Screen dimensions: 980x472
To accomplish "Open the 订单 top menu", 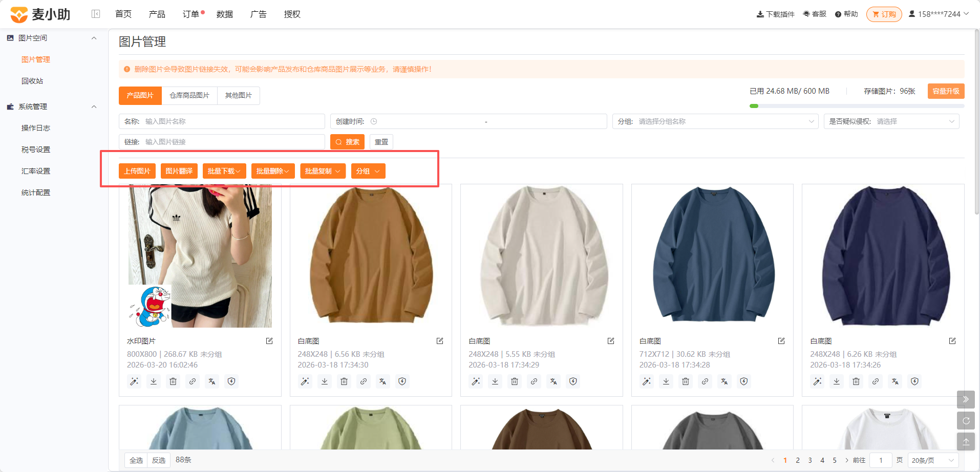I will 191,14.
